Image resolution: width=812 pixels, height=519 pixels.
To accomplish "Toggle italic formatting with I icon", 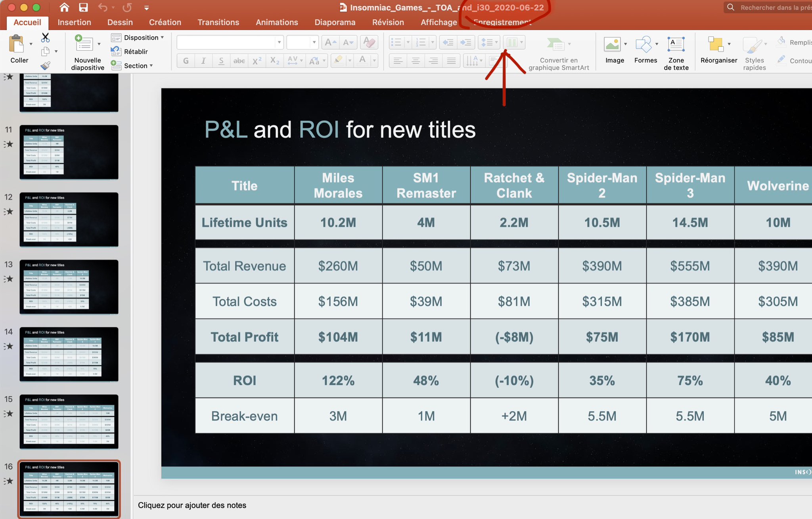I will (x=203, y=61).
